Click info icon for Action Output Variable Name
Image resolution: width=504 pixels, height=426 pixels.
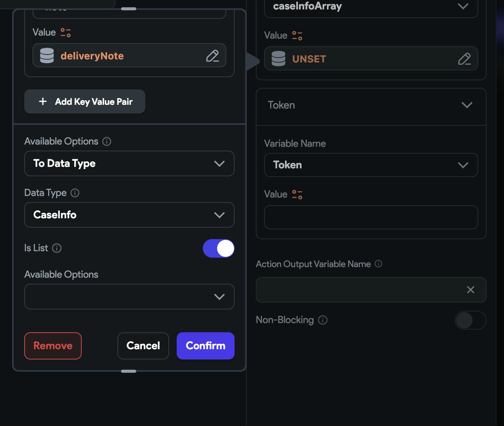378,264
